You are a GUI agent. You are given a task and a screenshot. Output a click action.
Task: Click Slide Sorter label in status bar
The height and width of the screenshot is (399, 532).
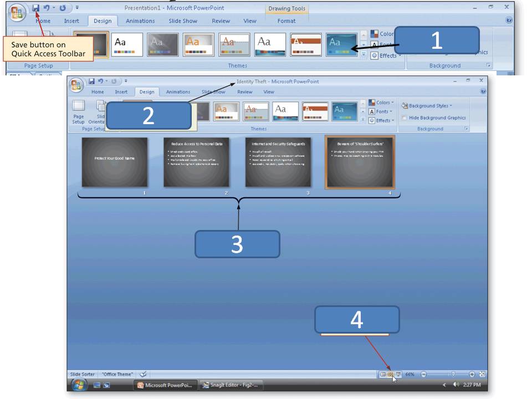point(82,374)
